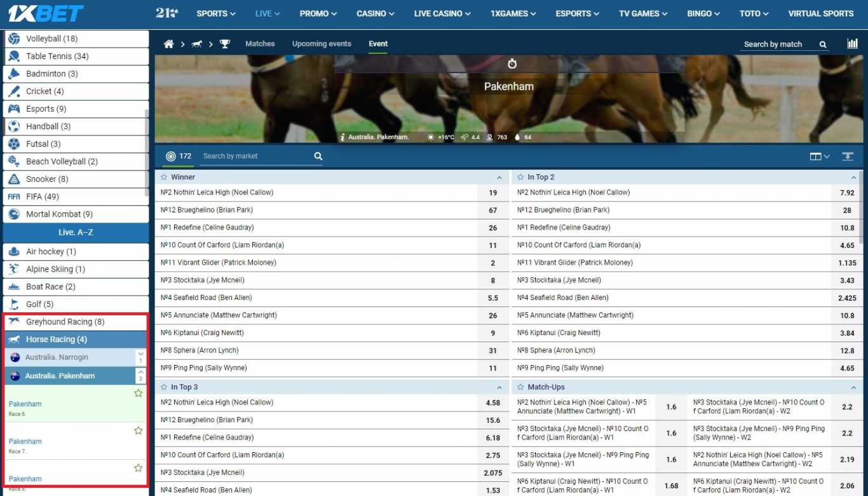The width and height of the screenshot is (868, 496).
Task: Open the ESPORTS menu
Action: (x=578, y=13)
